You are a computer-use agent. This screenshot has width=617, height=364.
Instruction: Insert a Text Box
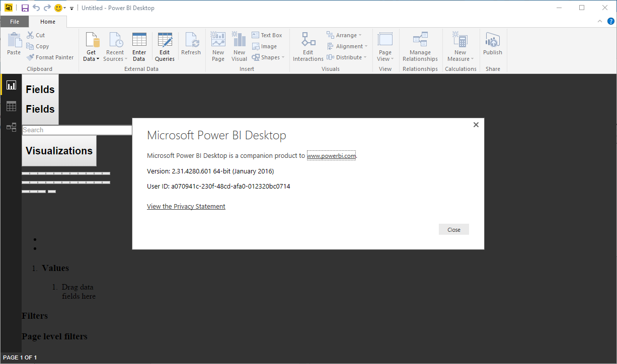267,35
